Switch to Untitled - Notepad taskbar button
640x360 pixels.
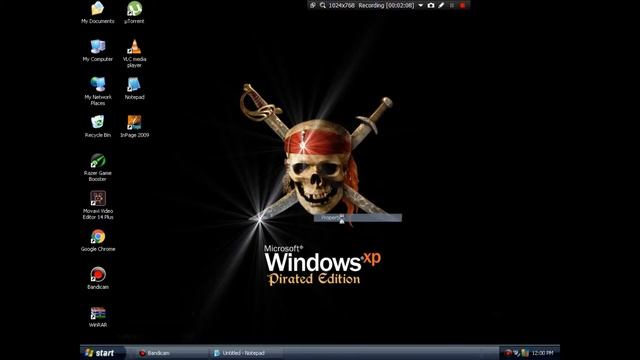247,353
